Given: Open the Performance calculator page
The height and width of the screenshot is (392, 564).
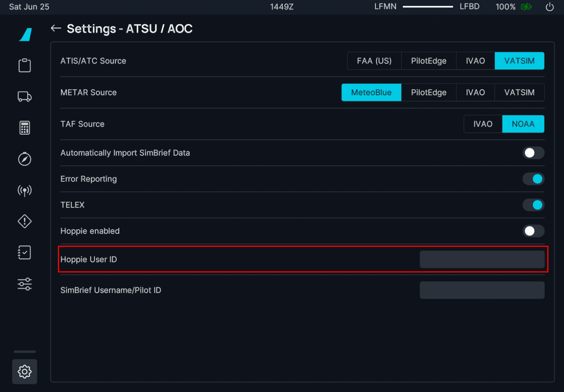Looking at the screenshot, I should [x=24, y=128].
